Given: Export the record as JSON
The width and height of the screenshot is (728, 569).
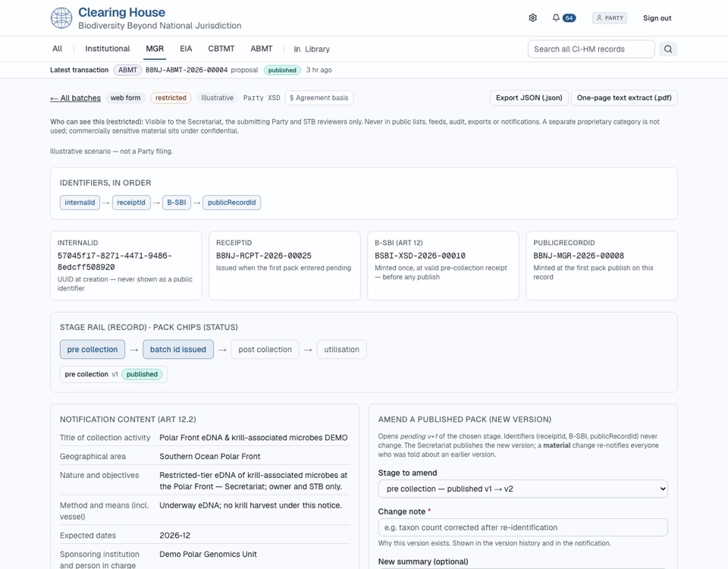Looking at the screenshot, I should pos(529,98).
